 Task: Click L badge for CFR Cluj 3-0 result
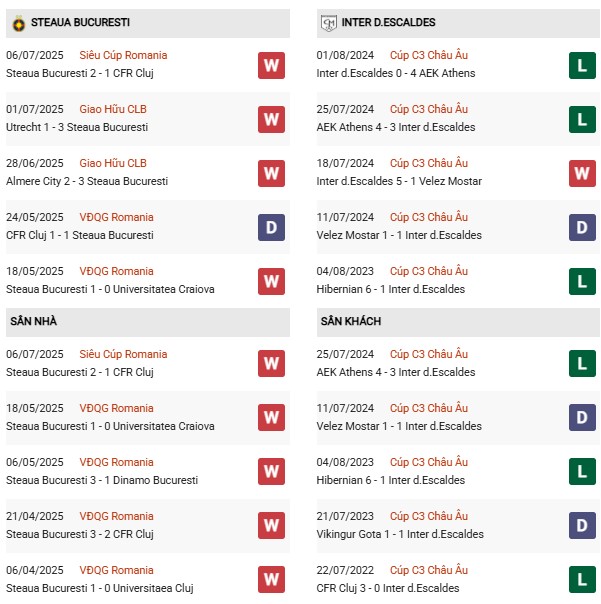(582, 580)
